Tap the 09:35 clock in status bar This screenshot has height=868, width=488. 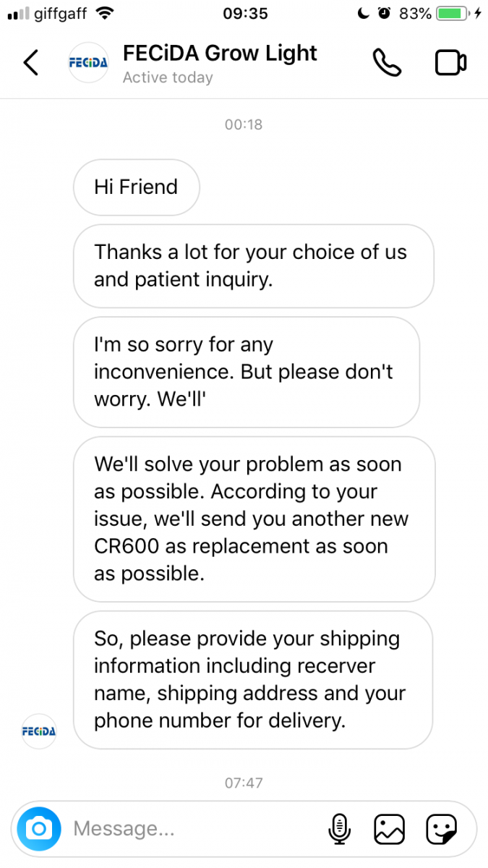[246, 14]
